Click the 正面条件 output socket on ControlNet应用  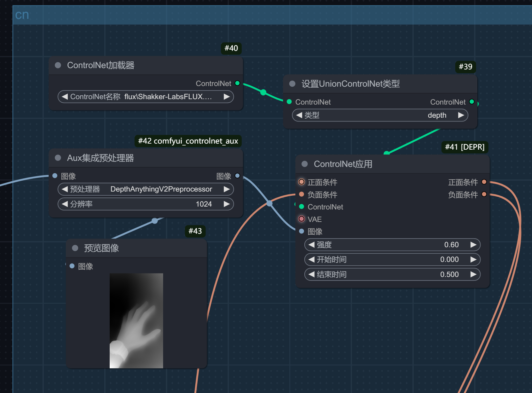click(x=484, y=182)
